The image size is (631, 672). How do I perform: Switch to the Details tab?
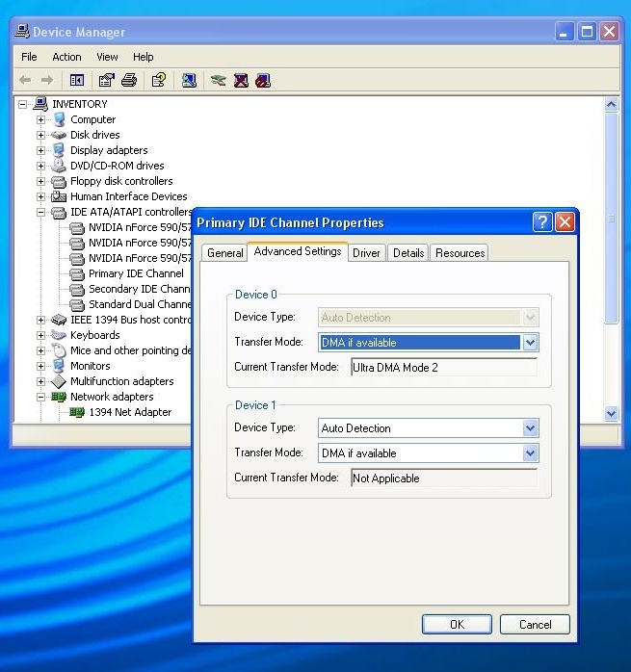(x=408, y=253)
